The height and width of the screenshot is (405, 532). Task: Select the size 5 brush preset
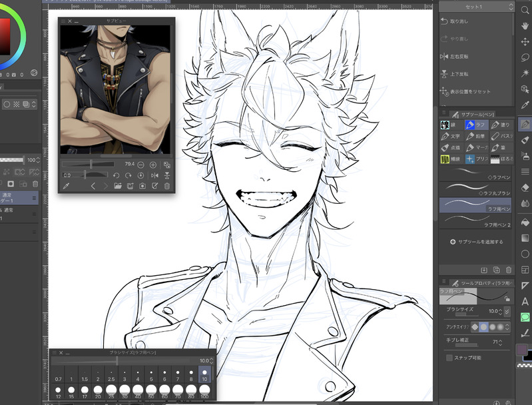pos(151,375)
